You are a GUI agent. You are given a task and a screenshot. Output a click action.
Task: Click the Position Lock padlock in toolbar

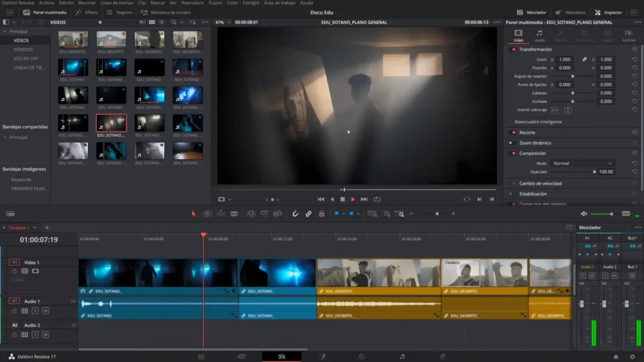tap(321, 214)
